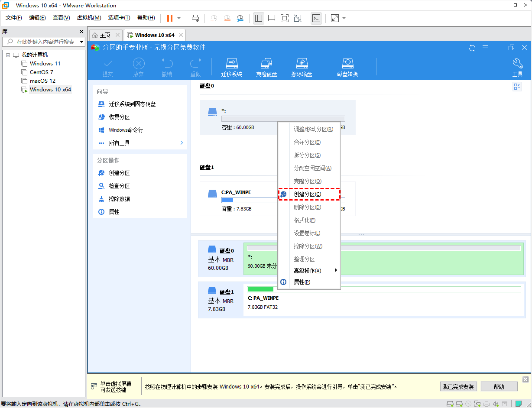532x408 pixels.
Task: Choose 属性(P) from the context menu
Action: point(309,282)
